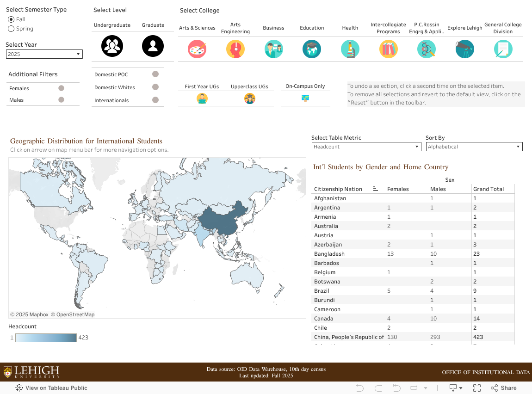Click the Headcount color legend gradient
This screenshot has width=532, height=394.
pos(46,338)
